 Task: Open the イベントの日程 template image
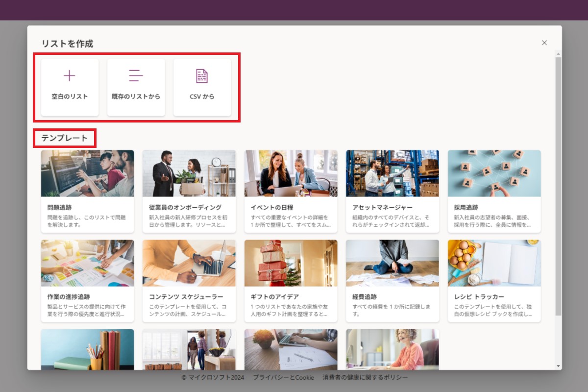[x=291, y=173]
